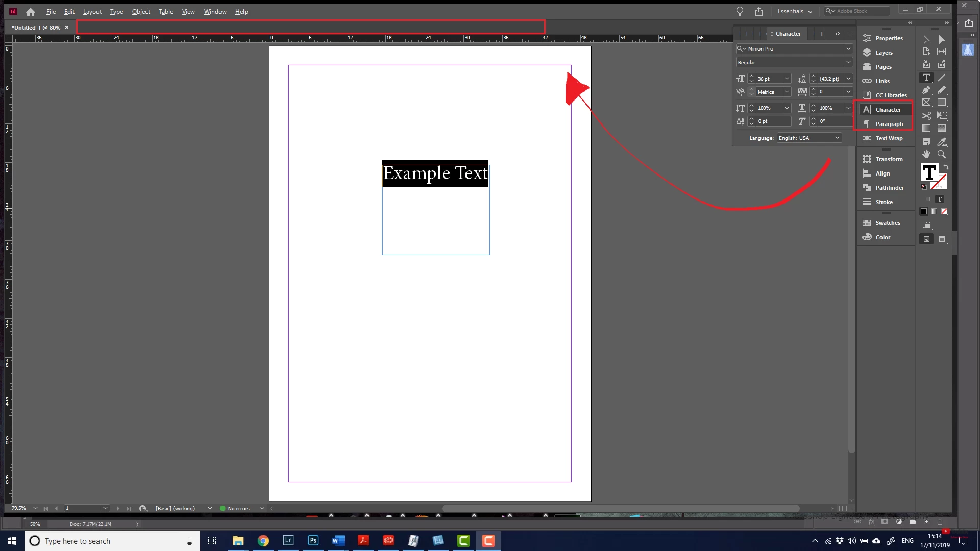Select the Pen tool
980x551 pixels.
click(x=926, y=90)
